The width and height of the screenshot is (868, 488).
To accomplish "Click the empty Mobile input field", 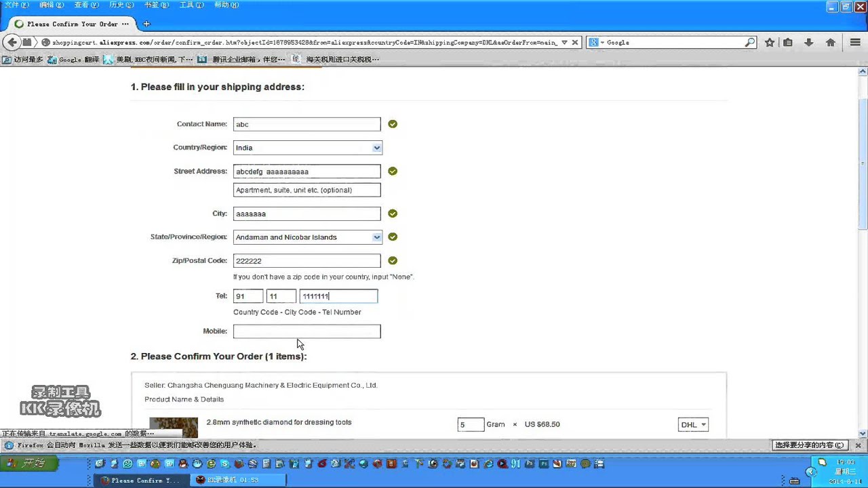I will point(307,331).
